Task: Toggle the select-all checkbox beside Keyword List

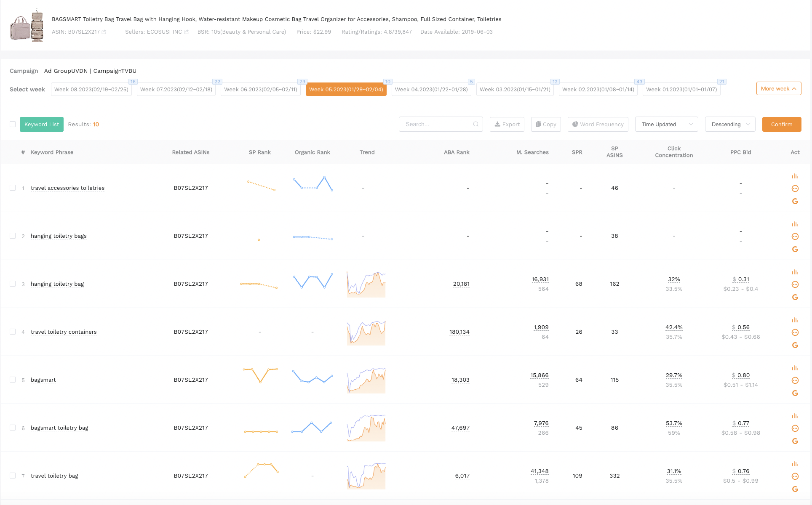Action: (x=13, y=124)
